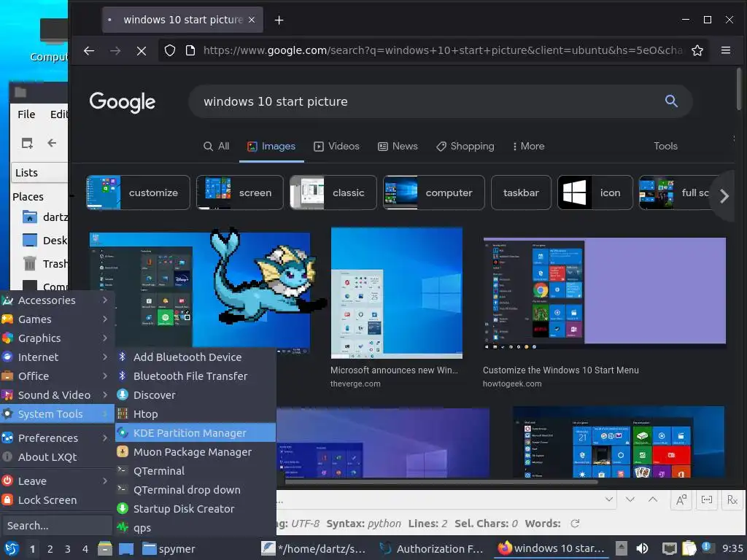This screenshot has height=560, width=747.
Task: Launch KDE Partition Manager
Action: pyautogui.click(x=196, y=433)
